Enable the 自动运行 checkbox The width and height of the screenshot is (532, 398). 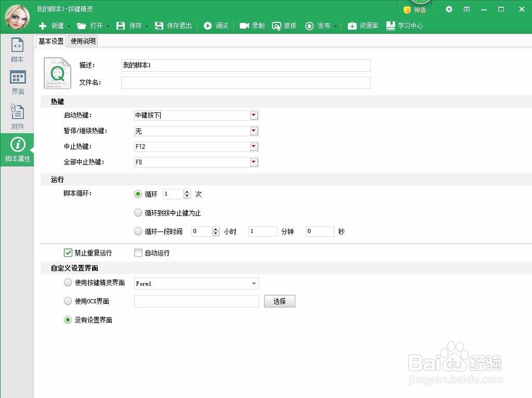click(138, 253)
